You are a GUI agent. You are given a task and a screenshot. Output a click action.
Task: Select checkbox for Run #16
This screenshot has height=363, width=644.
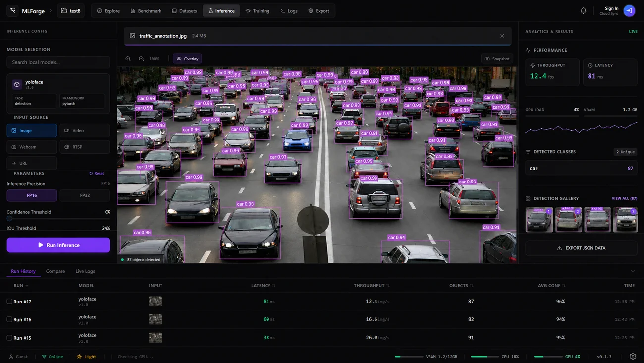pyautogui.click(x=9, y=319)
